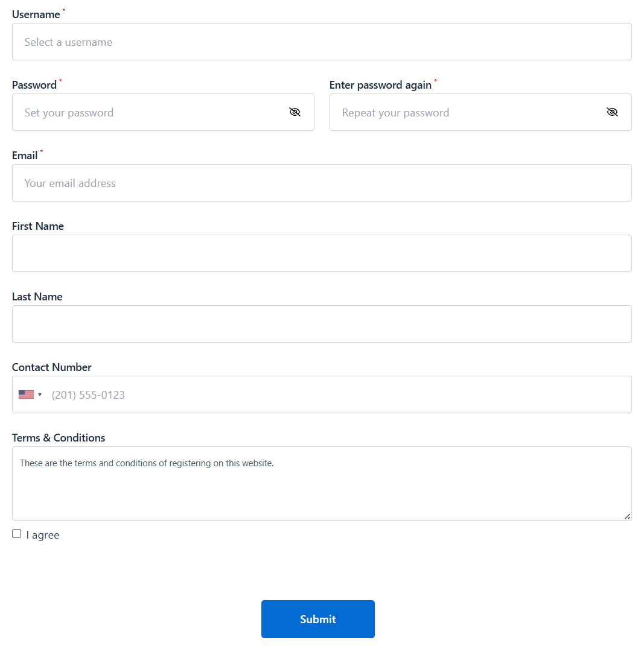
Task: Click the blue Submit button
Action: pyautogui.click(x=318, y=619)
